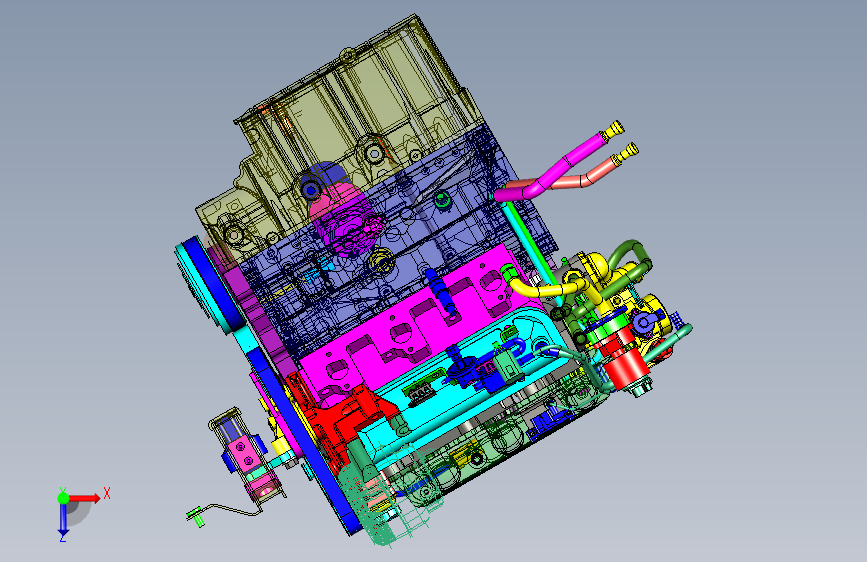Click the green Y axis dot of triad
Image resolution: width=867 pixels, height=562 pixels.
pyautogui.click(x=63, y=498)
